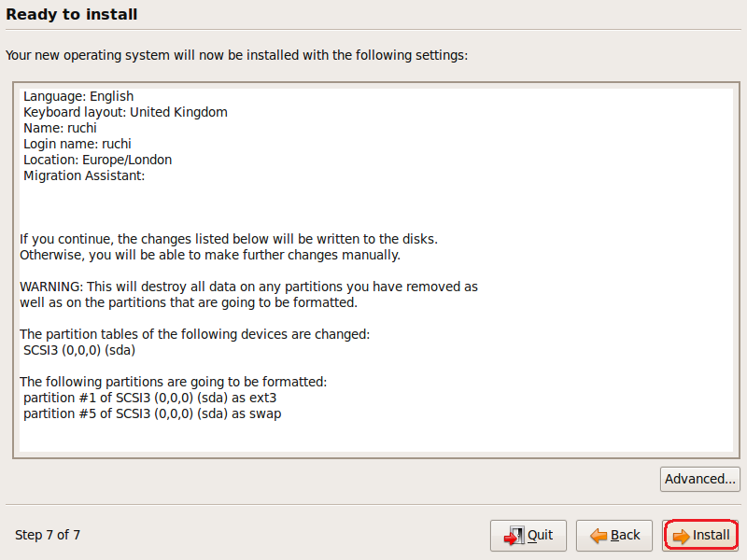This screenshot has height=560, width=747.
Task: Click the 'Step 7 of 7' label
Action: 48,535
